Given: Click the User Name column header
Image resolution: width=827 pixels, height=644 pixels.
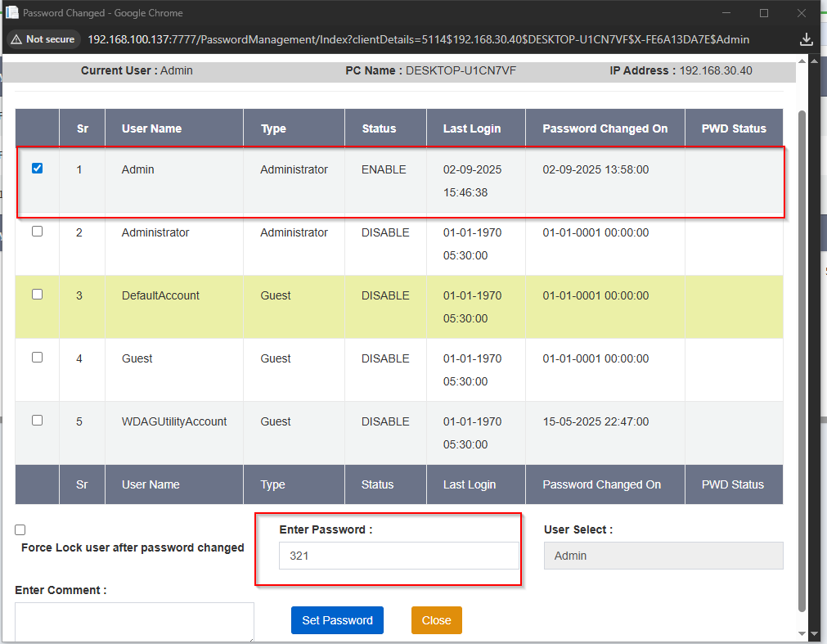Looking at the screenshot, I should [x=151, y=128].
